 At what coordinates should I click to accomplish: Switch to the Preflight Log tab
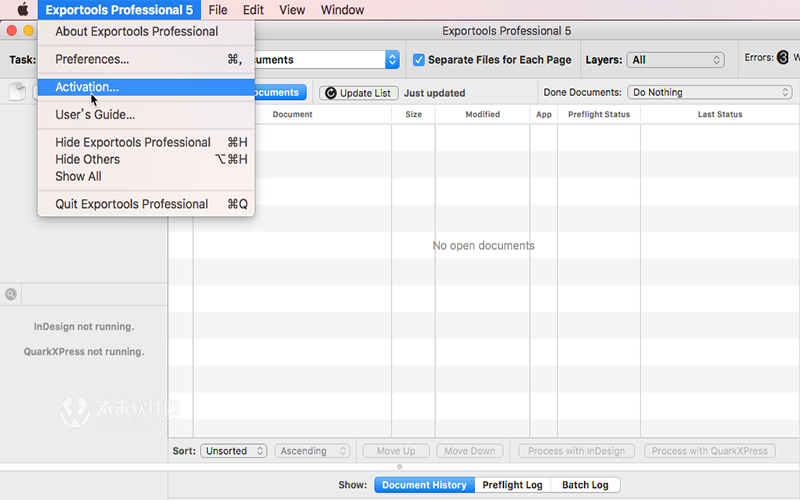tap(513, 485)
